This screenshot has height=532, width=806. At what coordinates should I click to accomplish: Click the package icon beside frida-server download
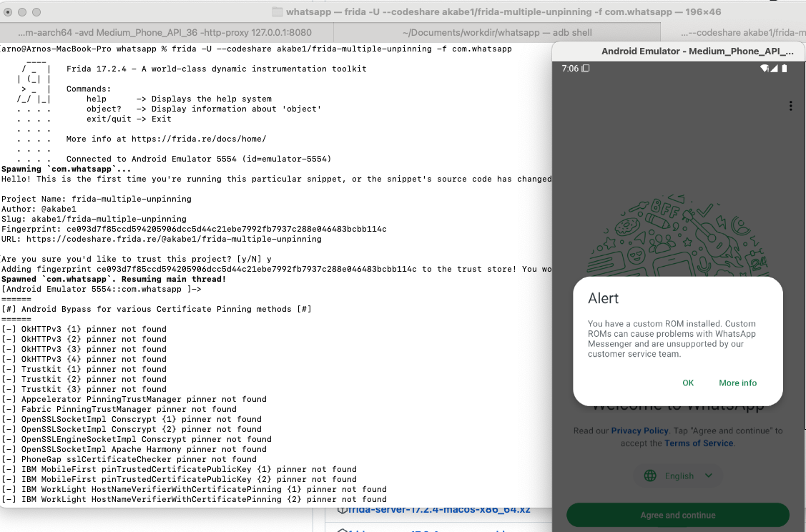341,509
